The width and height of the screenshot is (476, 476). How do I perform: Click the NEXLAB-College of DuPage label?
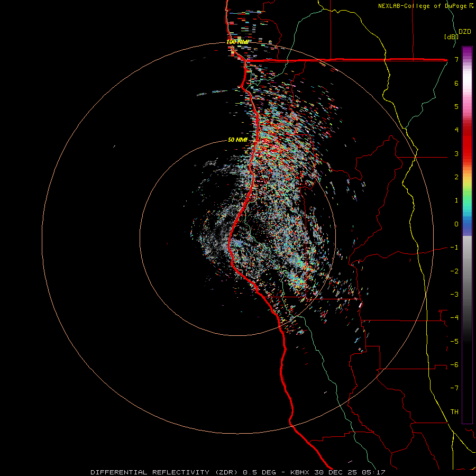point(422,6)
